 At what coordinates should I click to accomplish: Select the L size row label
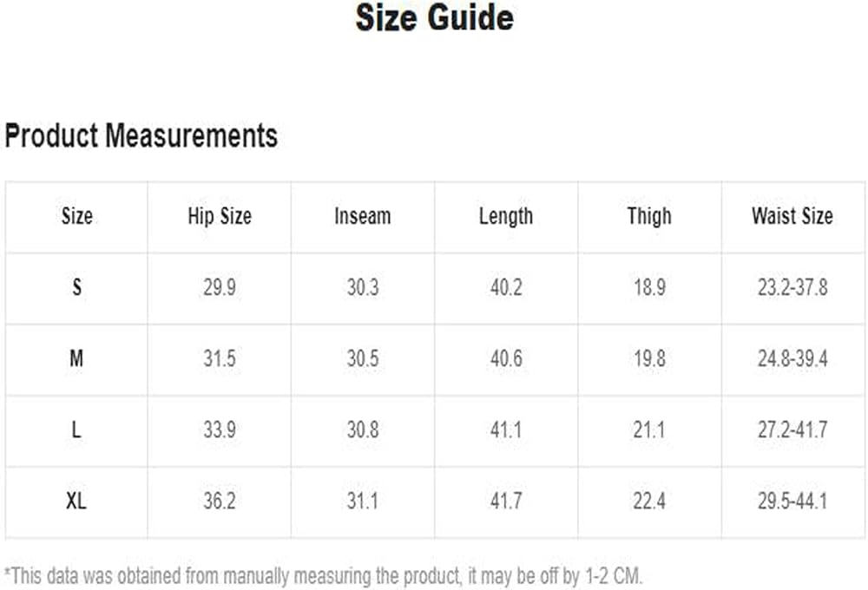point(76,430)
